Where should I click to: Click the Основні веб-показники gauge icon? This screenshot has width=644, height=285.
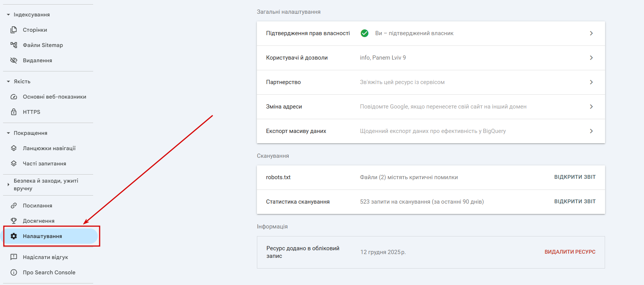14,97
